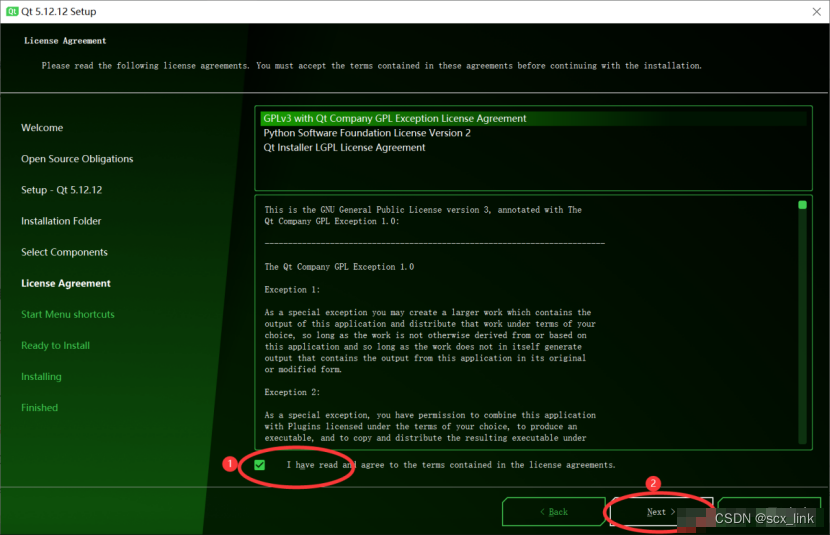The width and height of the screenshot is (830, 535).
Task: Select GPLv3 with Qt Company GPL Exception license
Action: [x=534, y=119]
